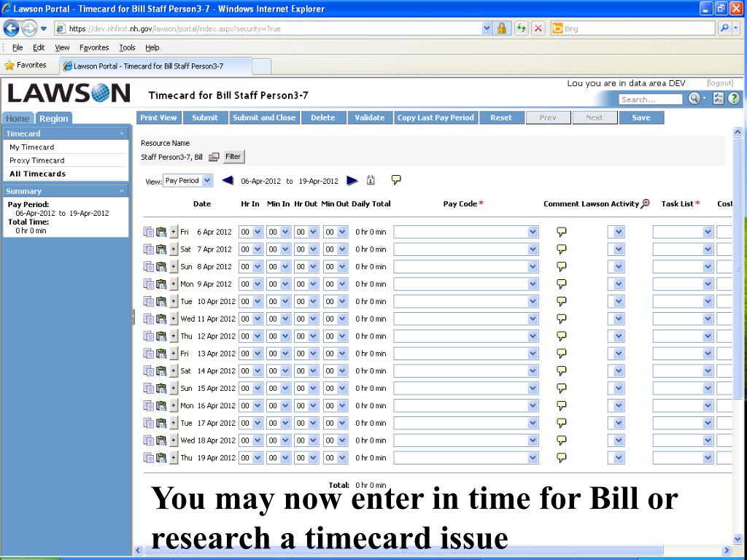Click the logout link
The height and width of the screenshot is (560, 747).
[x=720, y=83]
